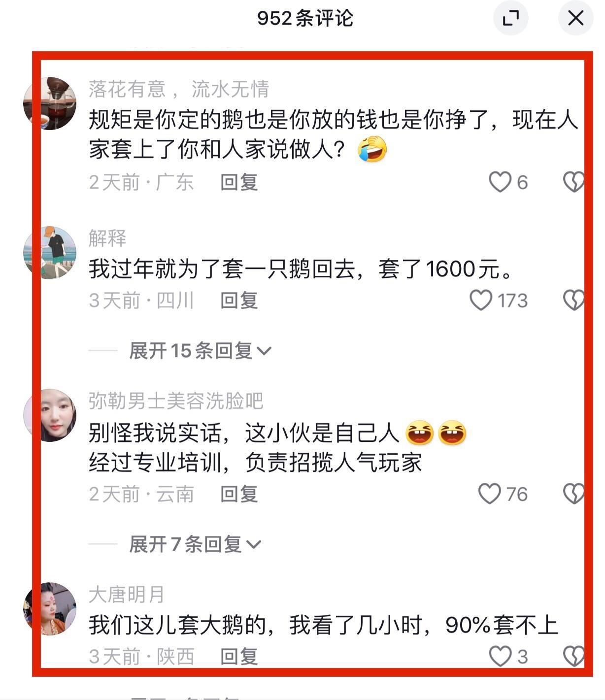The height and width of the screenshot is (700, 605).
Task: Open 解释 user's avatar
Action: 50,253
